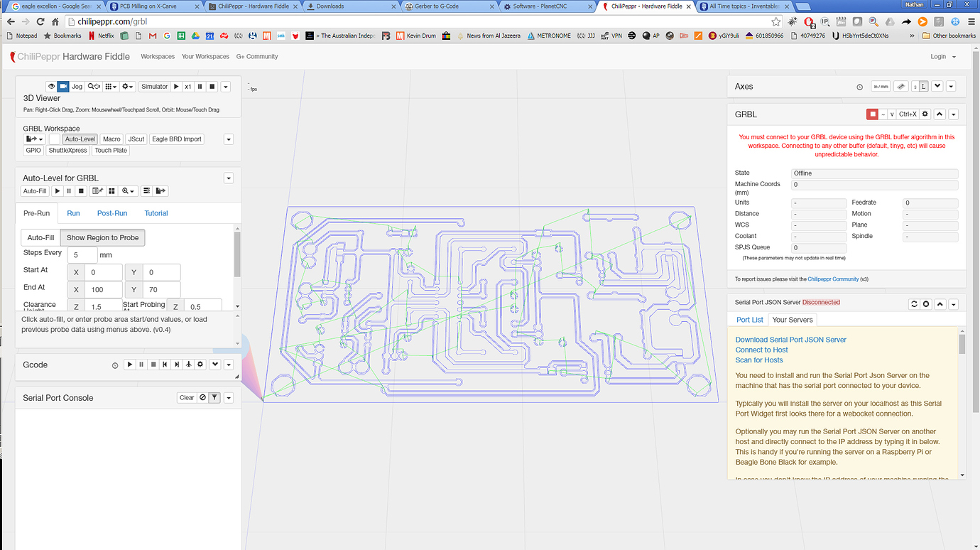Click the eye icon in 3D Viewer toolbar
Viewport: 980px width, 550px height.
pyautogui.click(x=51, y=87)
